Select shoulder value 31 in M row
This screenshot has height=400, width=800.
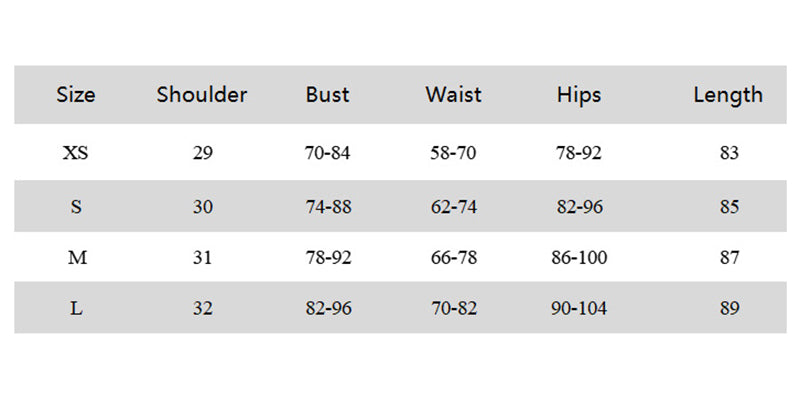[x=203, y=258]
